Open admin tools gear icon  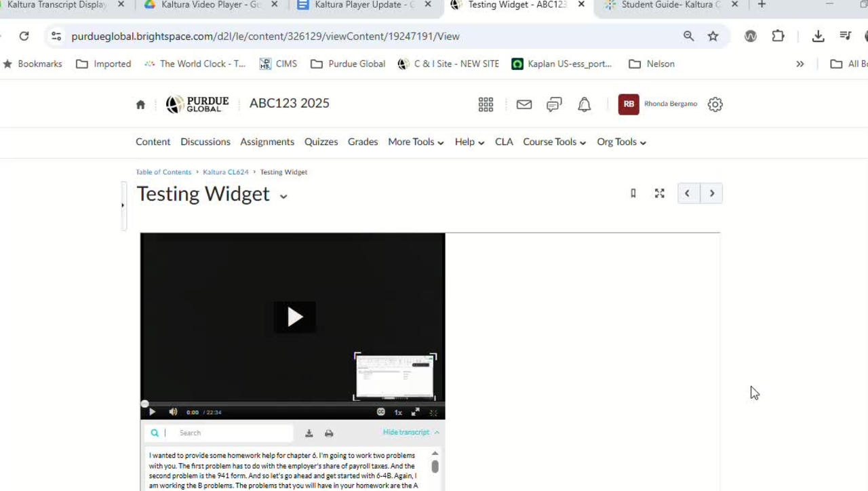(715, 104)
